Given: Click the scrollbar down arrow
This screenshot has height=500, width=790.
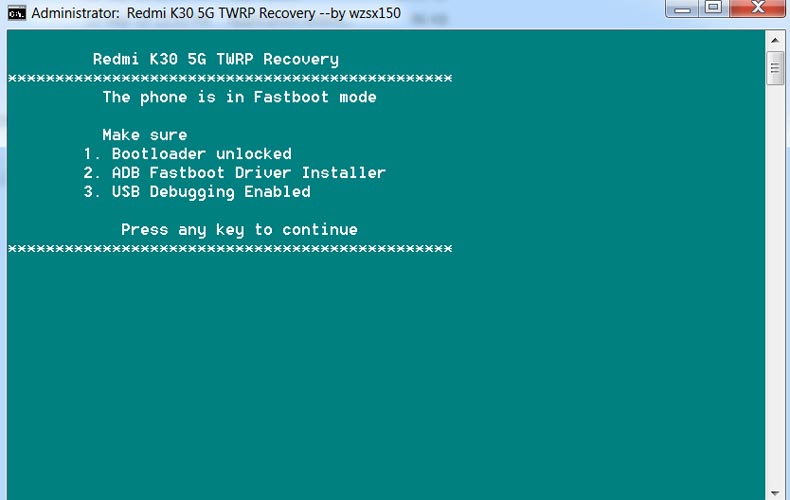Looking at the screenshot, I should click(775, 492).
